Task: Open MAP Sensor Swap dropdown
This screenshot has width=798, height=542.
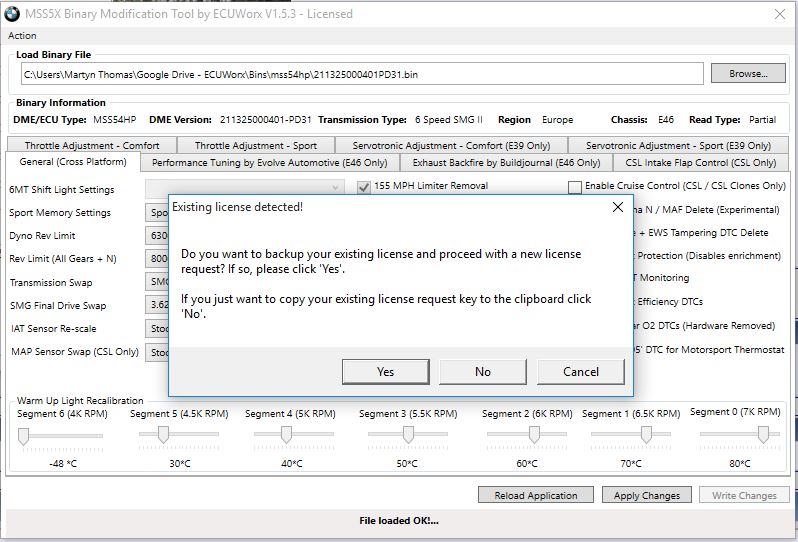Action: [157, 352]
